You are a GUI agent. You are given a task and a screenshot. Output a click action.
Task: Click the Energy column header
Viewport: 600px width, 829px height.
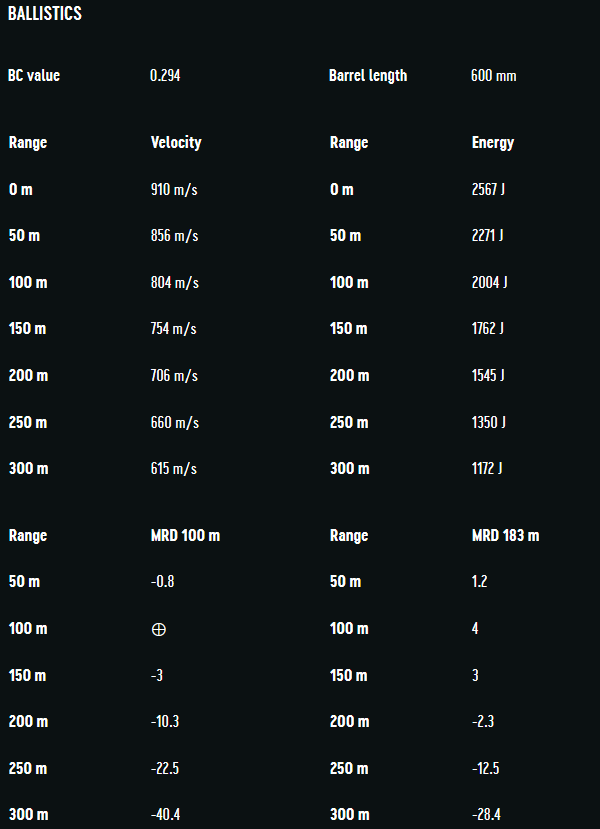pyautogui.click(x=492, y=143)
